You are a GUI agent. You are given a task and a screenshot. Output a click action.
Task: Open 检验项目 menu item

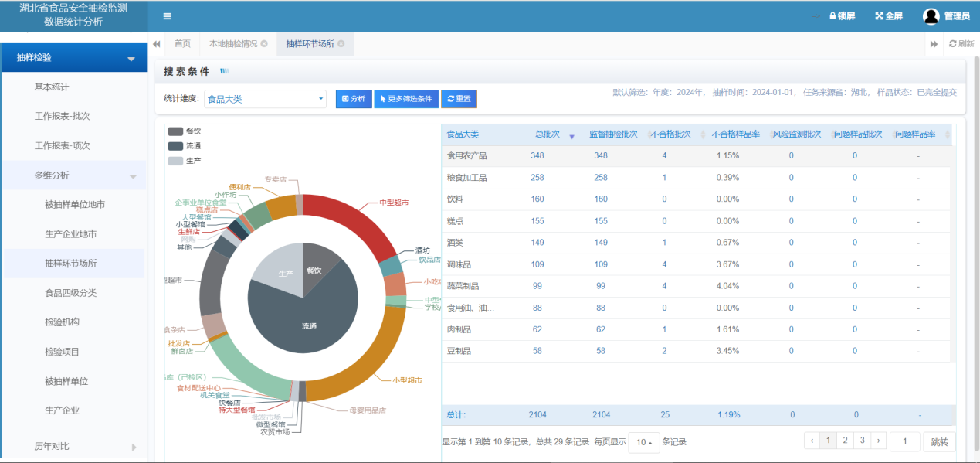pyautogui.click(x=63, y=352)
